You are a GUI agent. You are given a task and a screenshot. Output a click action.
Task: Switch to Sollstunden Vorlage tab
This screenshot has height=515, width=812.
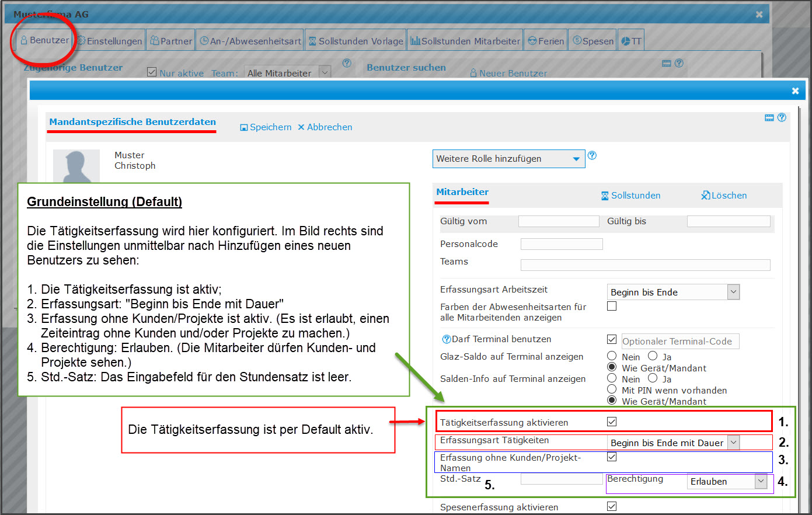pos(356,41)
